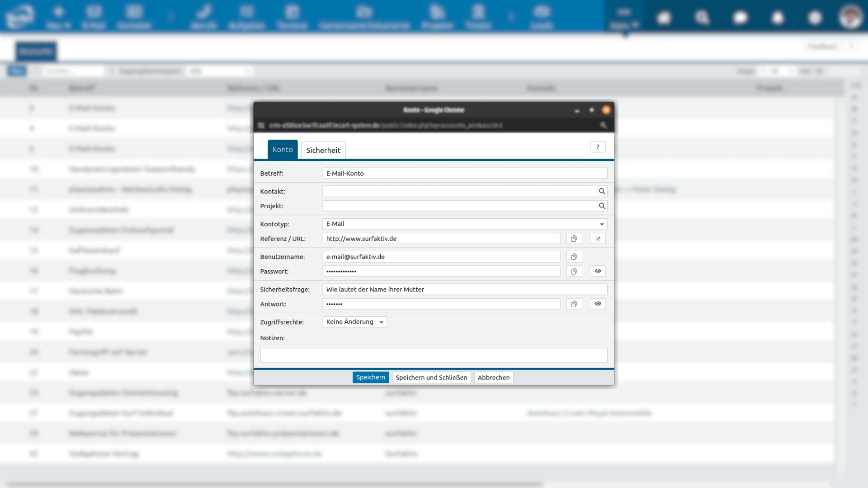The image size is (868, 488).
Task: Expand the Zugriffsrechte dropdown
Action: 354,322
